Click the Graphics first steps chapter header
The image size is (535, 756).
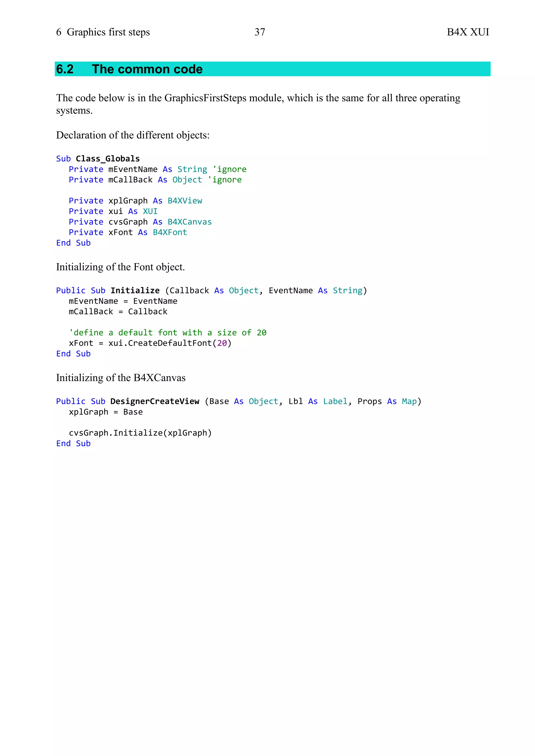(103, 32)
